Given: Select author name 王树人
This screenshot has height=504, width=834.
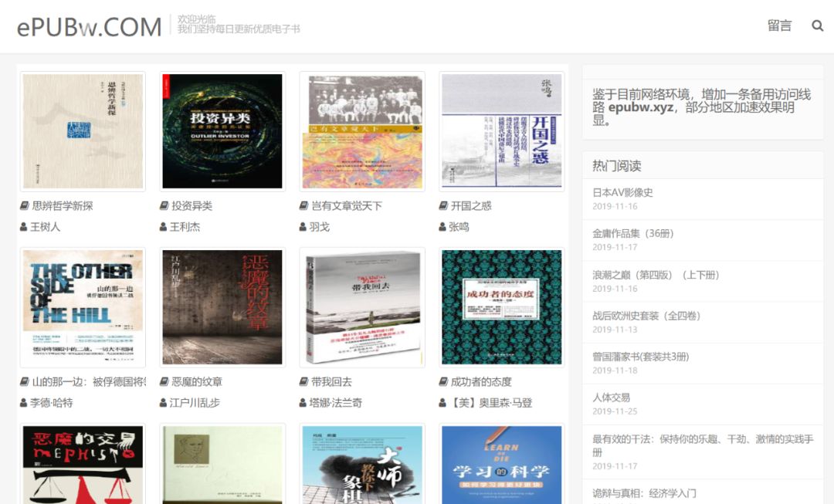Looking at the screenshot, I should click(46, 227).
